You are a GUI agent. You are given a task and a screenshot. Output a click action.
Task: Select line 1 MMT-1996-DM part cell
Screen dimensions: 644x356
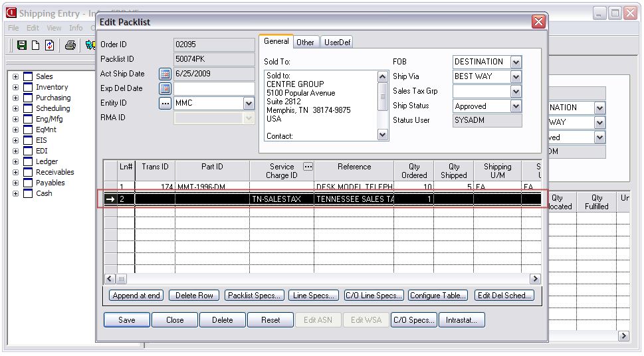coord(212,187)
